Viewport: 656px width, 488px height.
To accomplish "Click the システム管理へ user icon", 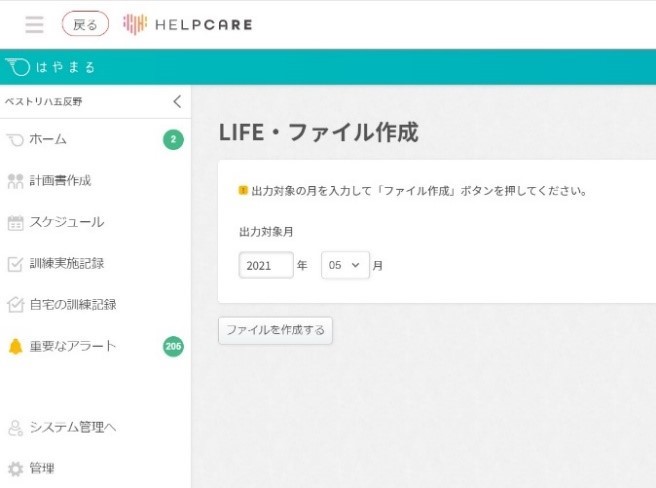I will point(15,428).
